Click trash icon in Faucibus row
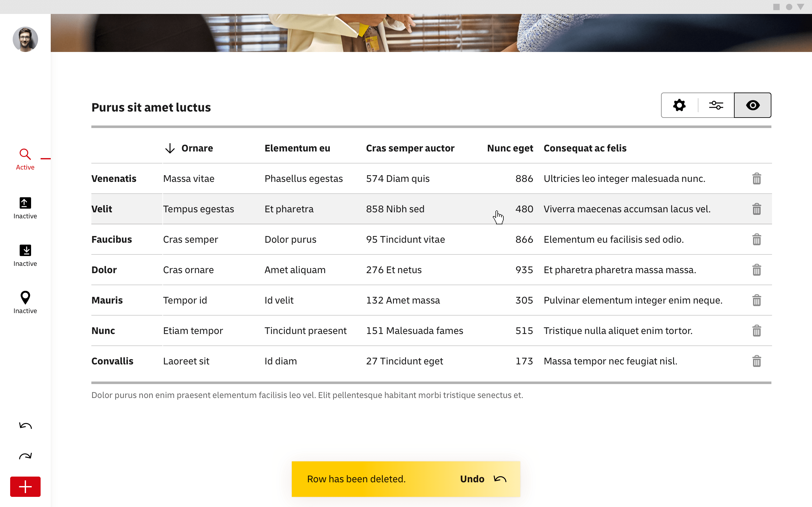 click(x=756, y=240)
